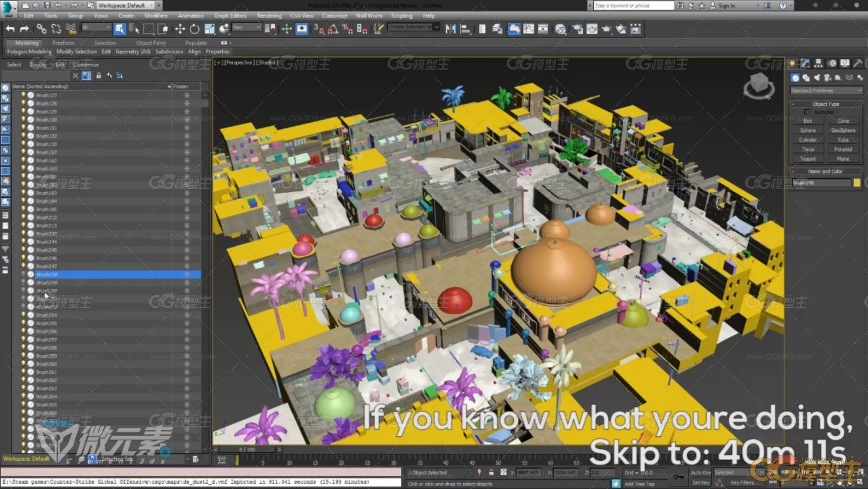The width and height of the screenshot is (868, 489).
Task: Click the Sphere primitive button
Action: pos(808,130)
